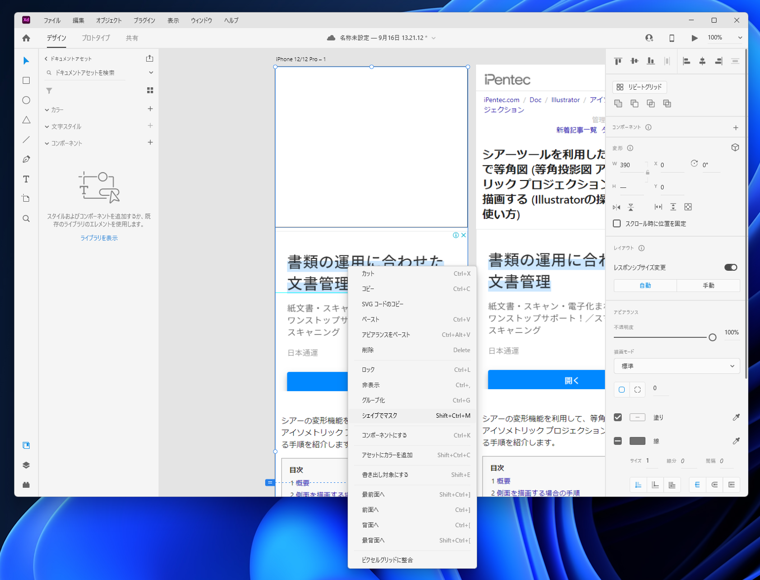Click the publish library share icon
The width and height of the screenshot is (760, 580).
149,58
